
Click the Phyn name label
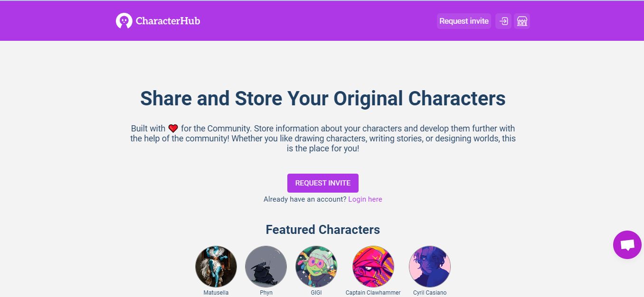[266, 292]
